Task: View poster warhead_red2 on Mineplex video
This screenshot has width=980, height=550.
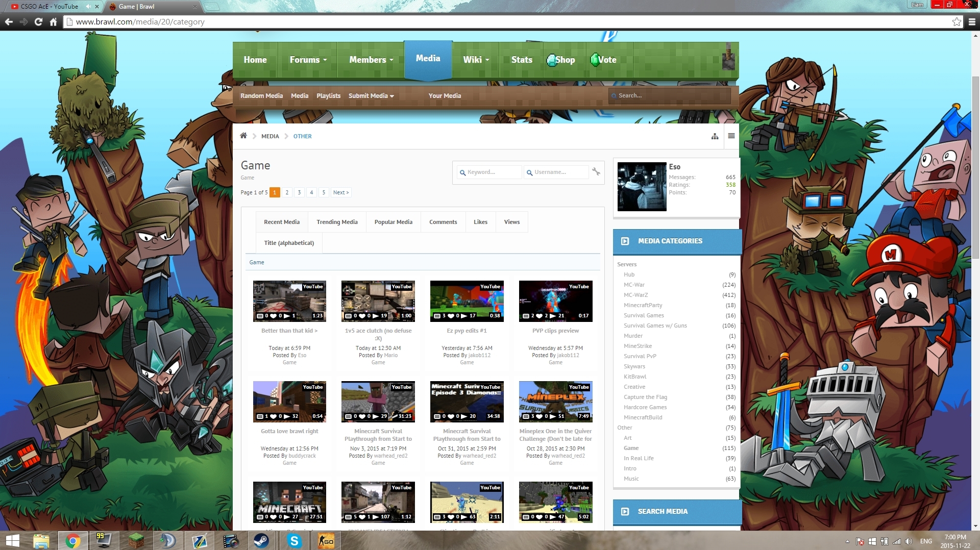Action: click(x=568, y=456)
